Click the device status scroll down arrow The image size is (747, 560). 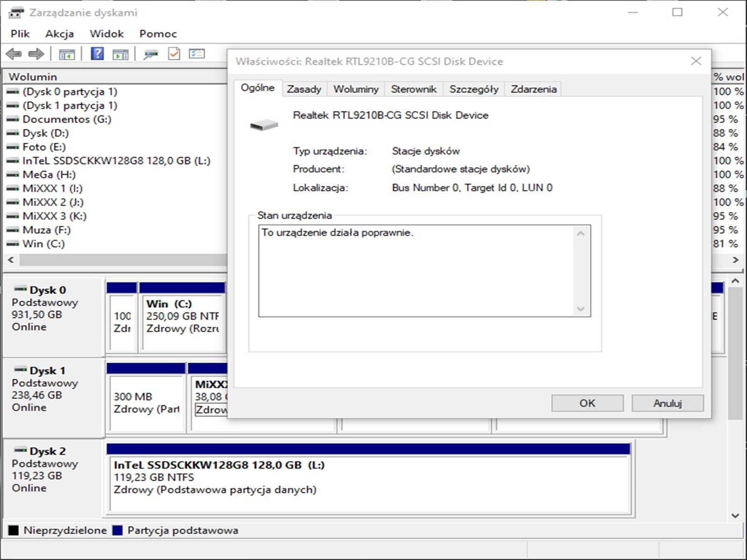581,309
